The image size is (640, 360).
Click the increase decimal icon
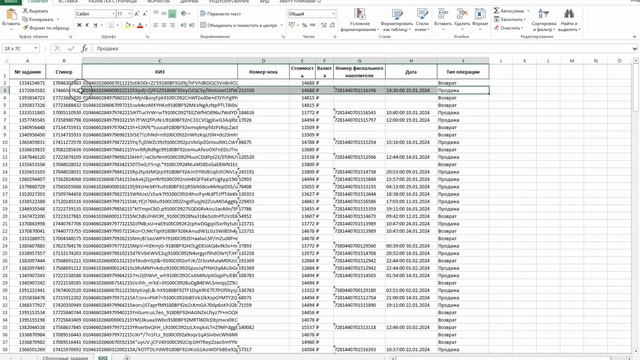pos(324,25)
